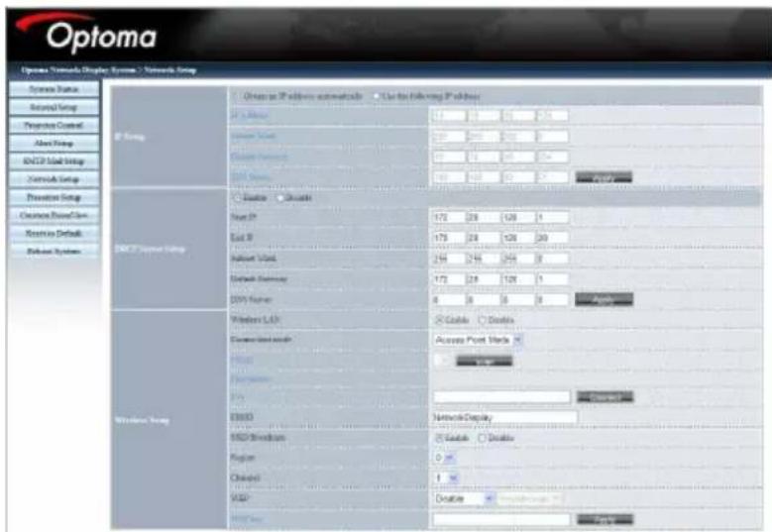Click the dark button in the SSID row
This screenshot has width=772, height=532.
tap(485, 361)
